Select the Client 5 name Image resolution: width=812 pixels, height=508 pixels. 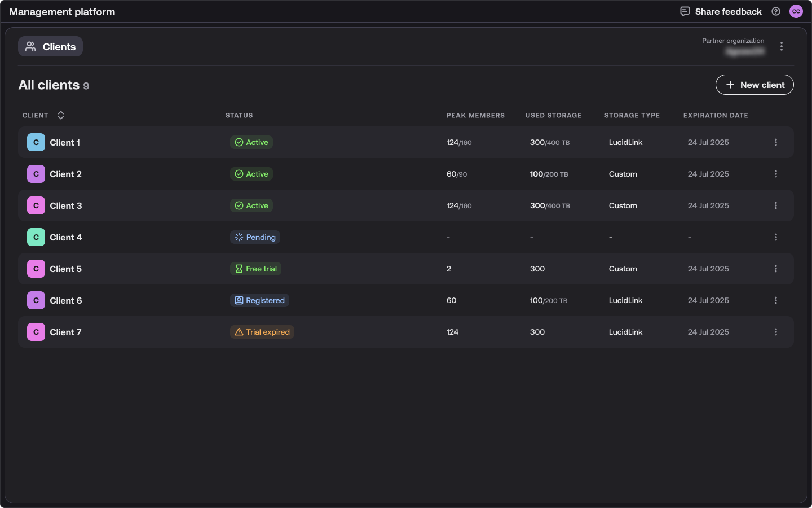(65, 269)
